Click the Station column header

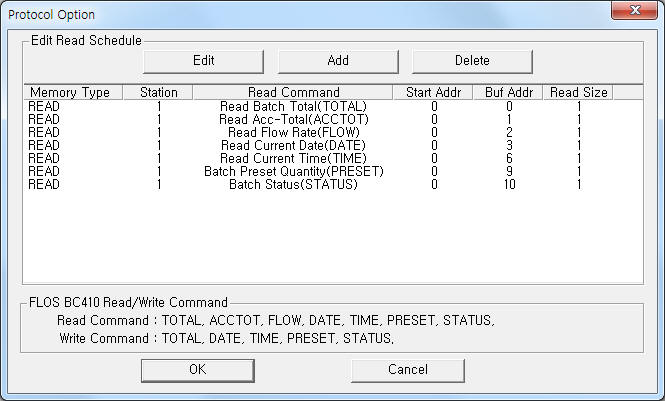(x=158, y=92)
